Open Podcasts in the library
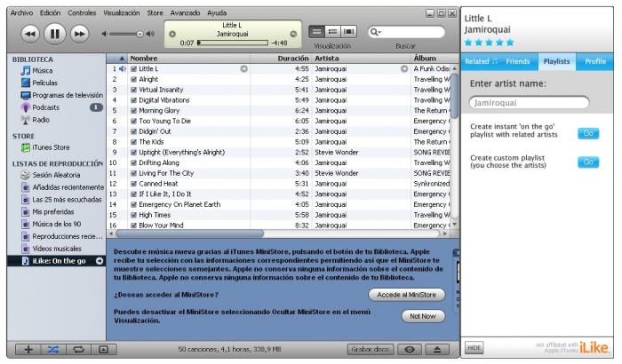Screen dimensions: 622x364 46,107
